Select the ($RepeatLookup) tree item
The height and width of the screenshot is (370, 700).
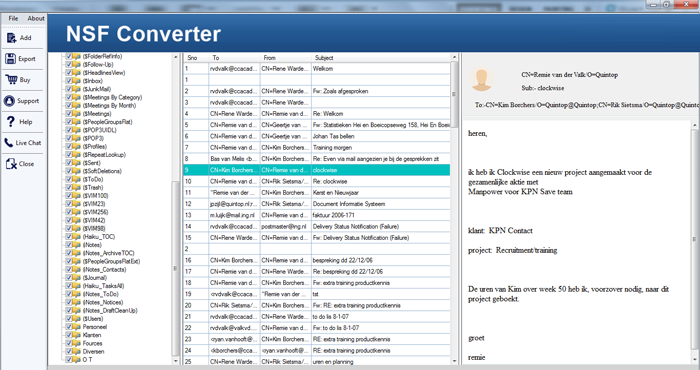click(x=104, y=155)
